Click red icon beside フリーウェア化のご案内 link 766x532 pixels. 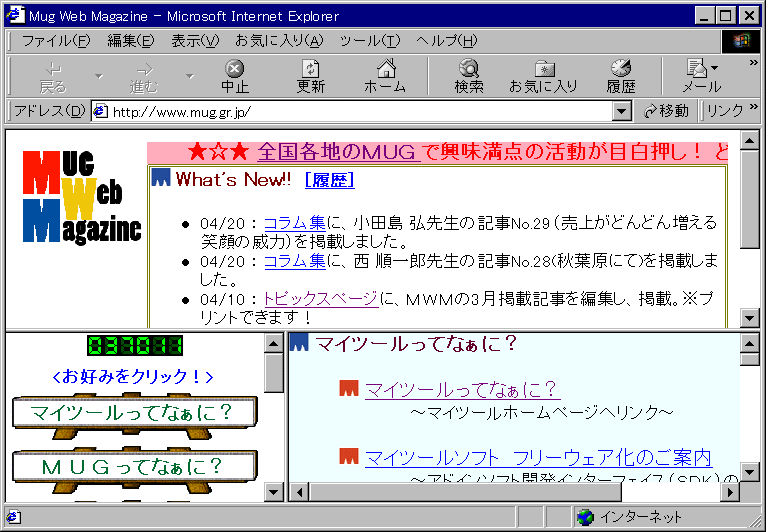tap(349, 456)
